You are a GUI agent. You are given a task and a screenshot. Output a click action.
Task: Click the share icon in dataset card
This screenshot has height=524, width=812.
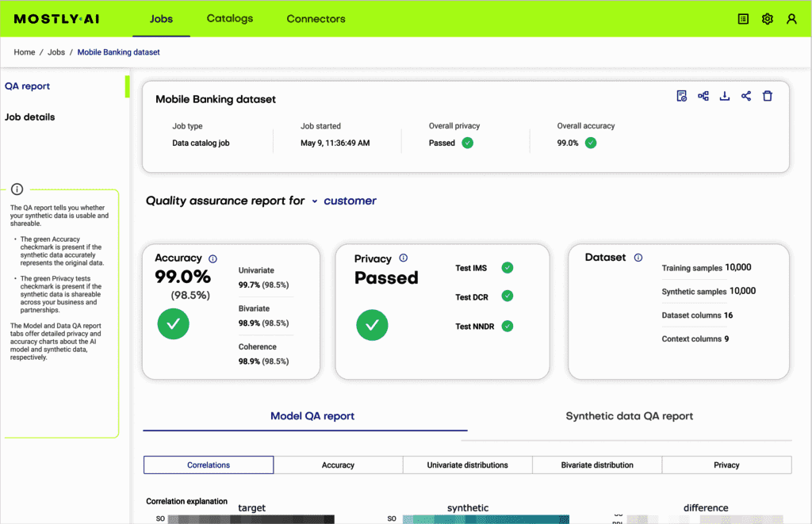pos(745,96)
